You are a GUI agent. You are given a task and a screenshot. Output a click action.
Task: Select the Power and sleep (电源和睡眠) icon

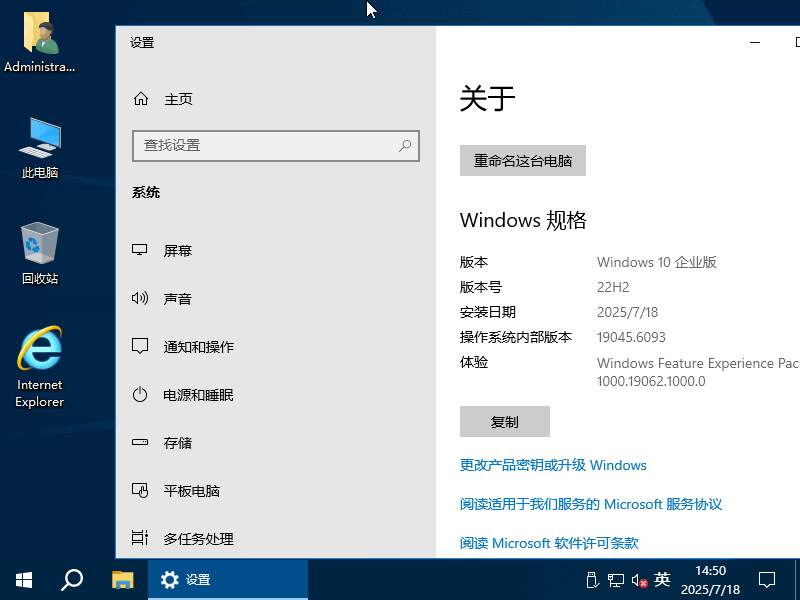141,395
